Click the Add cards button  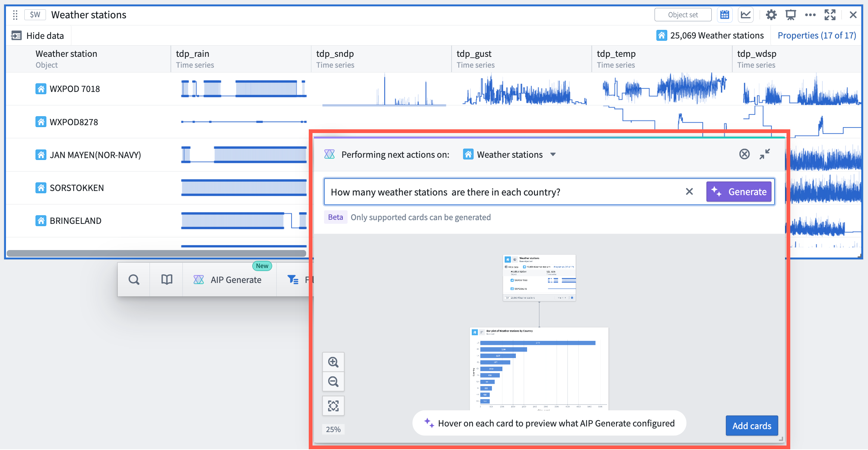point(752,426)
